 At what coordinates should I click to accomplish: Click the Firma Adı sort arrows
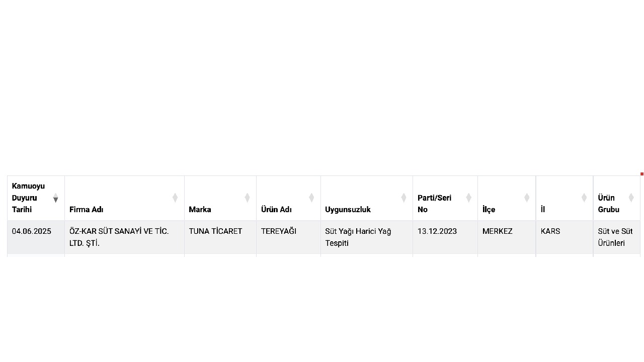pyautogui.click(x=175, y=198)
